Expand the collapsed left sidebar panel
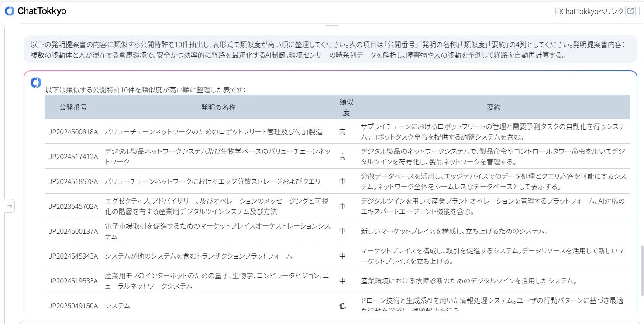 click(x=10, y=205)
